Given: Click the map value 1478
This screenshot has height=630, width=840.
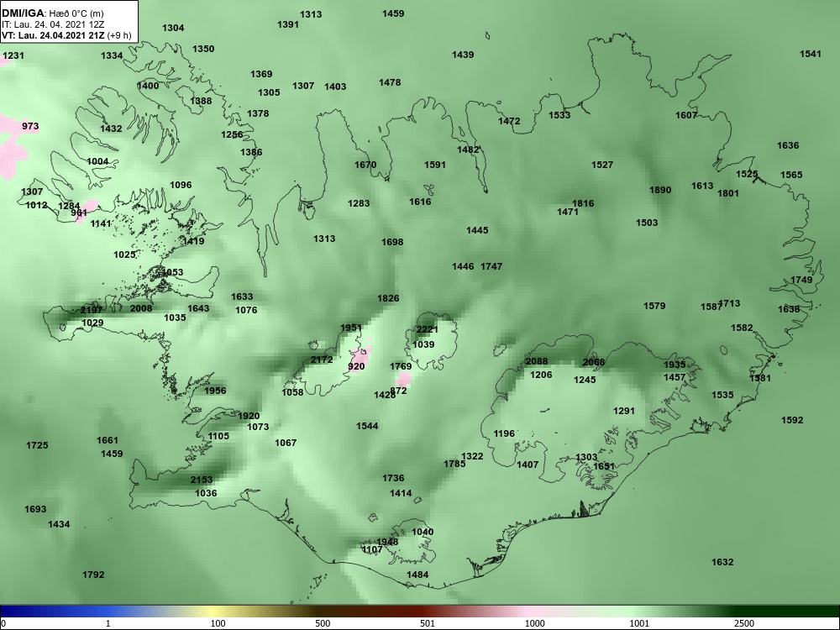Looking at the screenshot, I should (390, 82).
